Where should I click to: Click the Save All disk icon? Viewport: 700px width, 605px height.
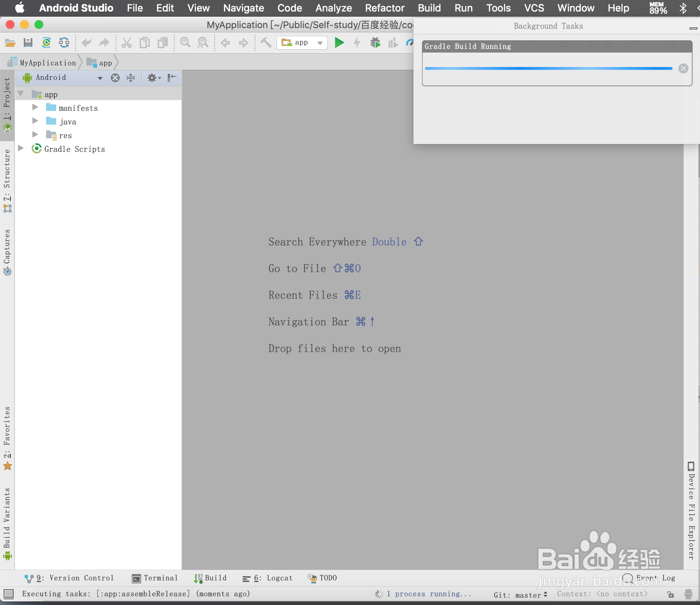tap(28, 43)
